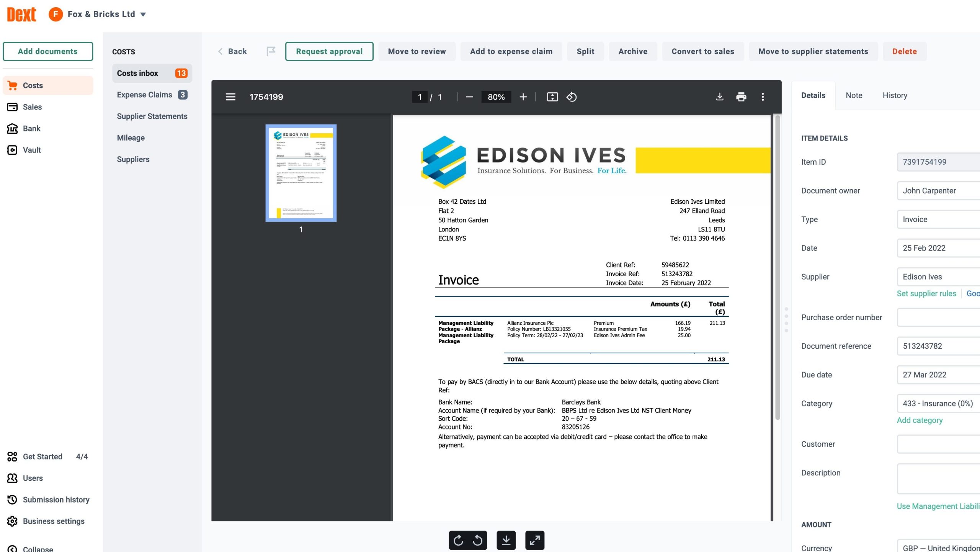Image resolution: width=980 pixels, height=552 pixels.
Task: Open the Document owner dropdown
Action: coord(938,191)
